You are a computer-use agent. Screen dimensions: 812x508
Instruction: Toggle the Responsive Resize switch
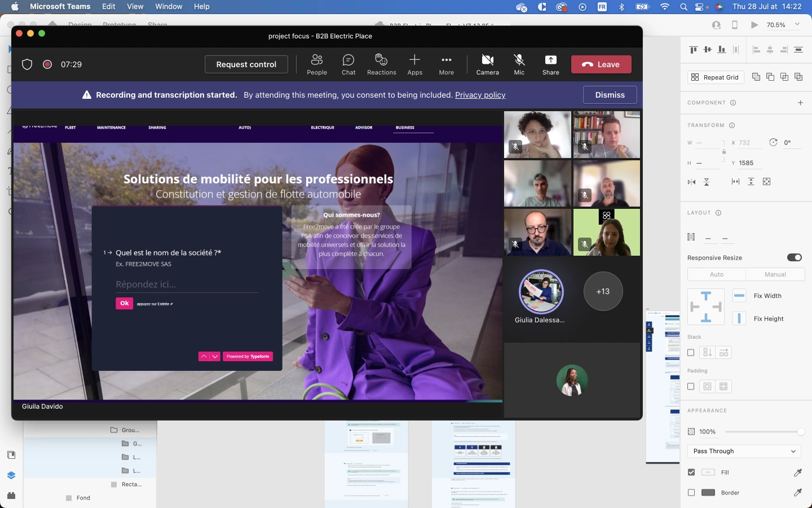pos(795,257)
